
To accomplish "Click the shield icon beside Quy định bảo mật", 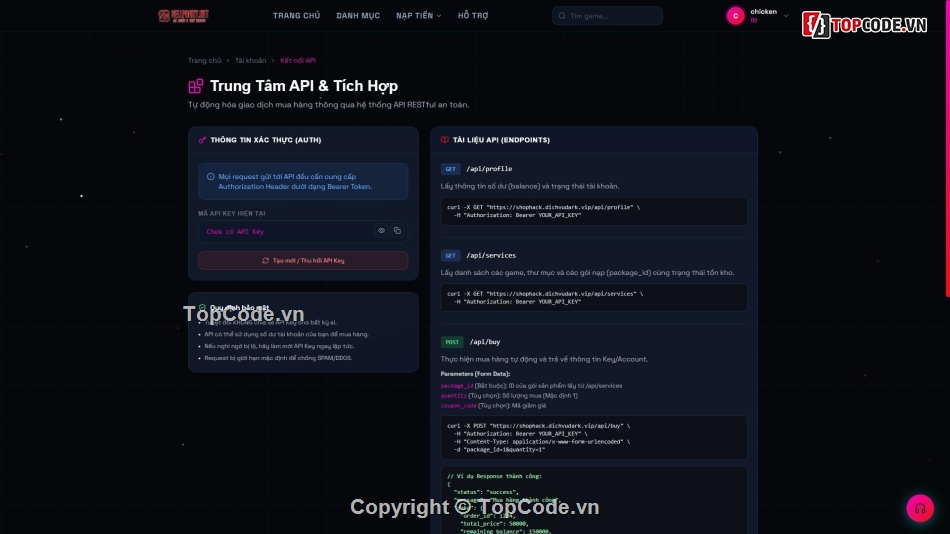I will pyautogui.click(x=202, y=308).
